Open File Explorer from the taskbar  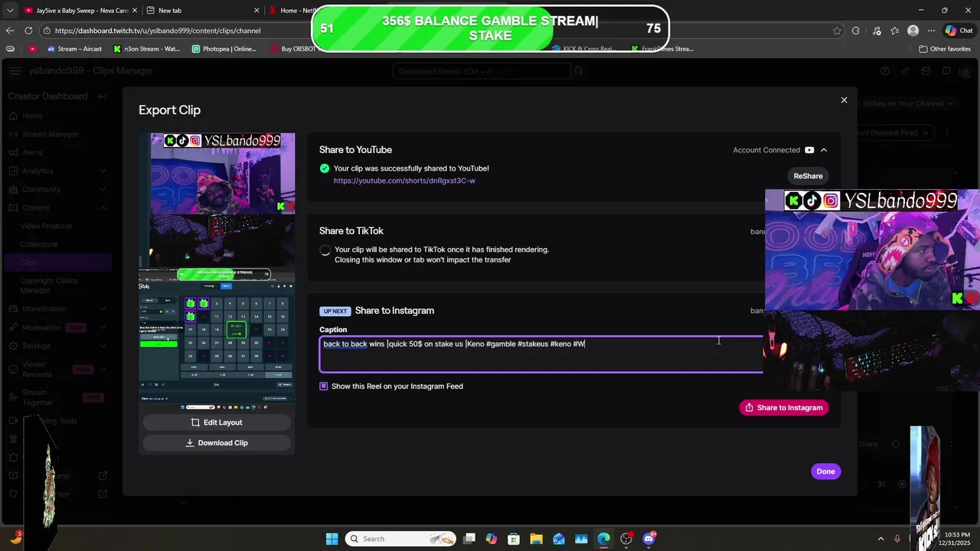pyautogui.click(x=537, y=539)
